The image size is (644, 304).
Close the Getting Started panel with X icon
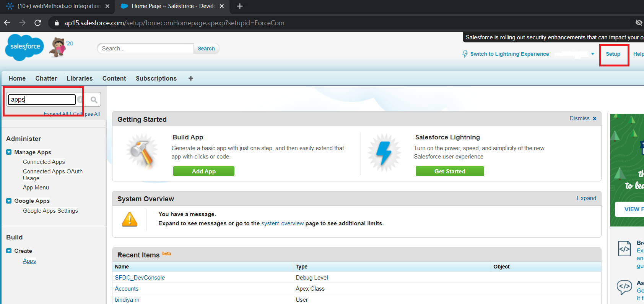[595, 119]
